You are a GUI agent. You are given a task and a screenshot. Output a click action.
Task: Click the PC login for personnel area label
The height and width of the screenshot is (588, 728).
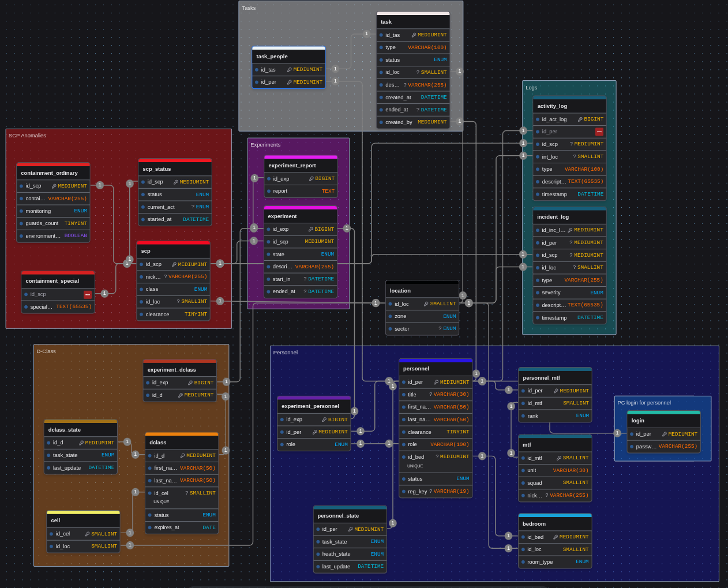[644, 403]
